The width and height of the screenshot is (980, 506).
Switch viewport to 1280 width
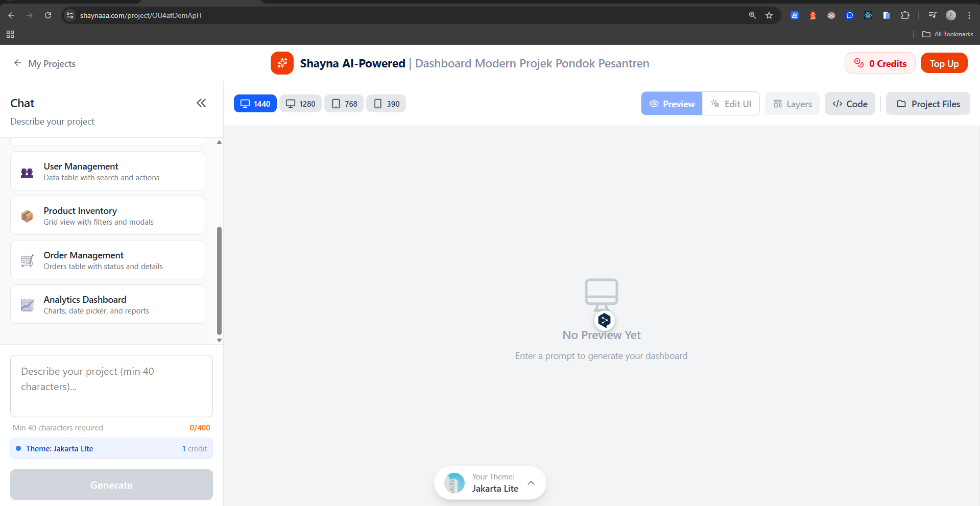pos(300,104)
